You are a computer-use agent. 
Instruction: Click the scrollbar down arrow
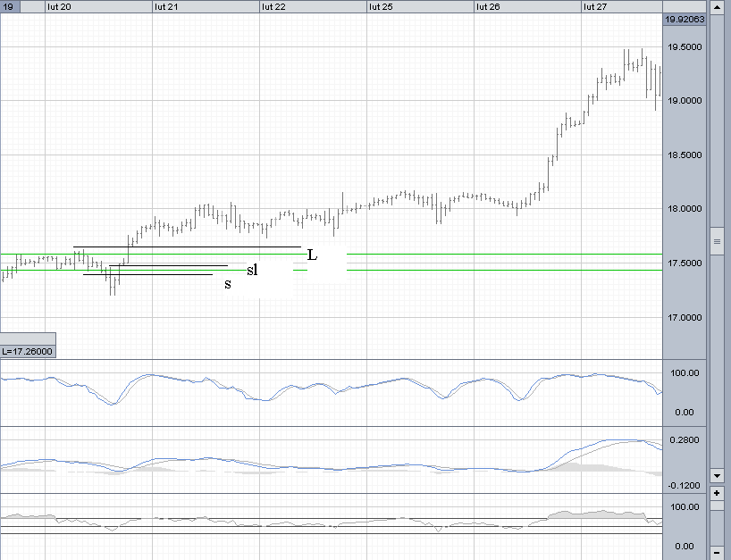717,474
